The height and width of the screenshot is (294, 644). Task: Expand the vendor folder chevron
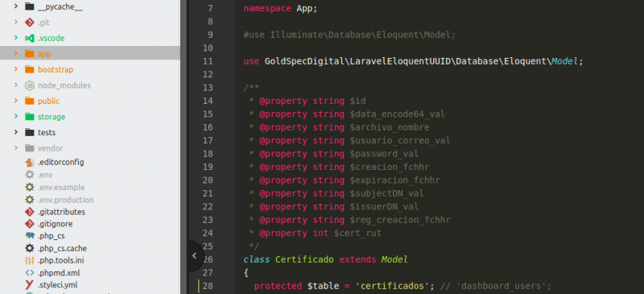click(15, 148)
